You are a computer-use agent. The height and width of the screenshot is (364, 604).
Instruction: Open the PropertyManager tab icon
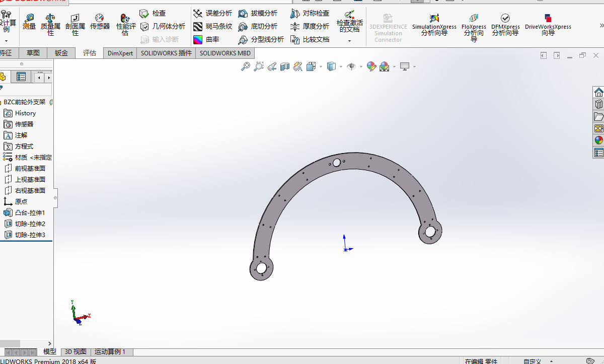pyautogui.click(x=21, y=77)
